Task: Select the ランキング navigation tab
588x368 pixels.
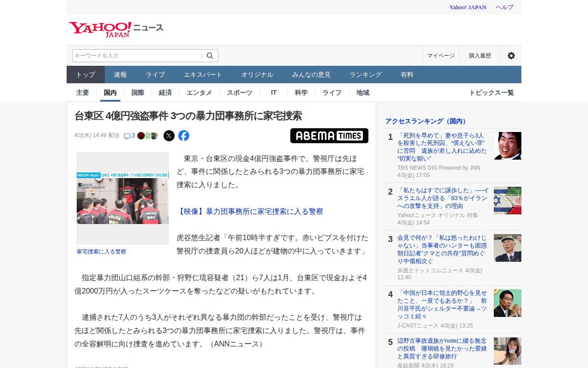Action: (366, 75)
